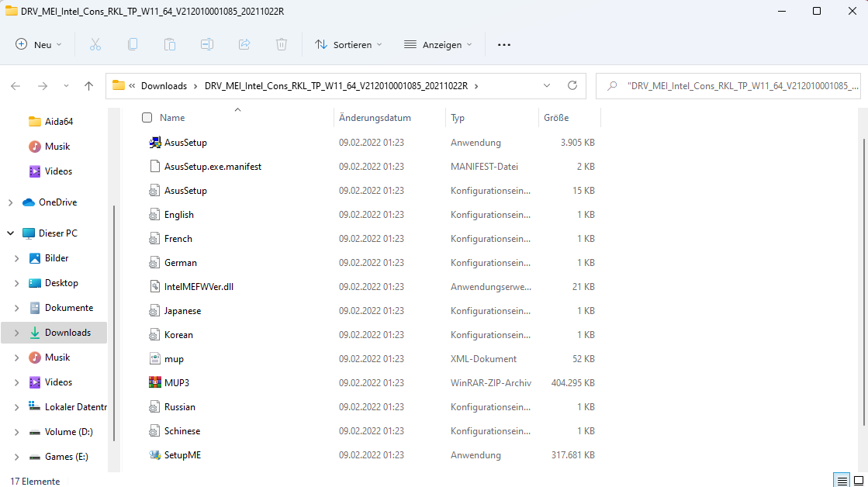Expand the Dokumente tree node
The image size is (868, 487).
tap(16, 308)
